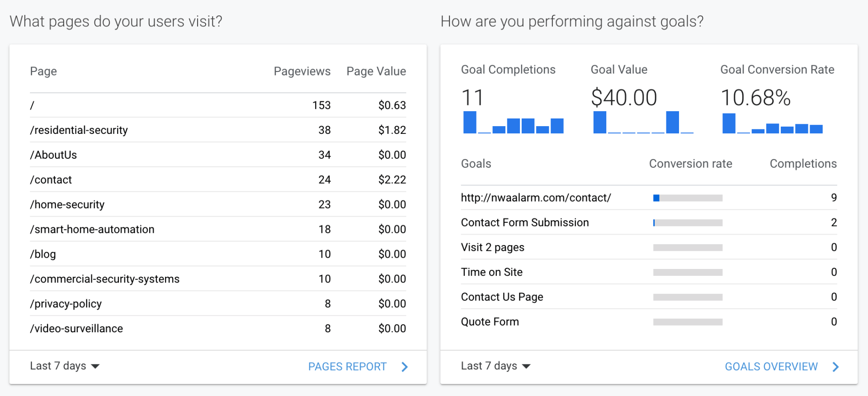The image size is (868, 396).
Task: Select the /contact page row
Action: (x=51, y=180)
